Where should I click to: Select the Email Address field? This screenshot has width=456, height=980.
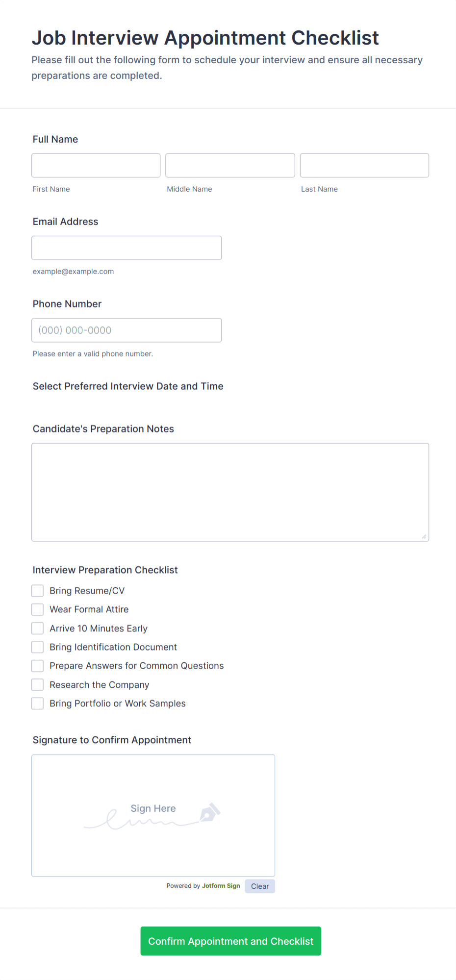coord(127,248)
